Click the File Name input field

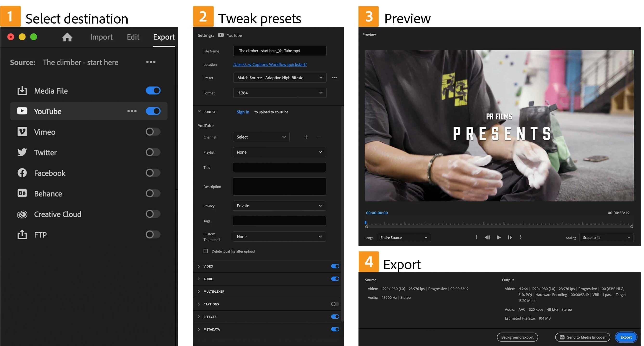[x=280, y=51]
